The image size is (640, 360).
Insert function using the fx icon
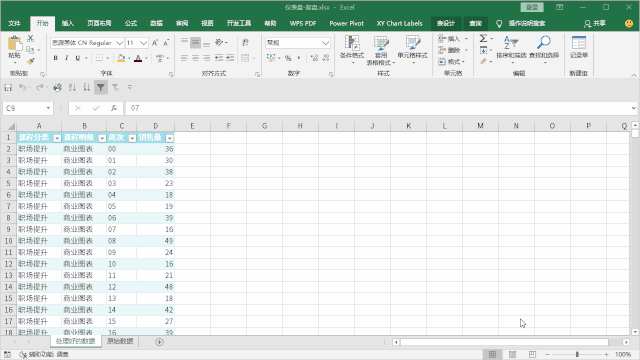[x=114, y=108]
